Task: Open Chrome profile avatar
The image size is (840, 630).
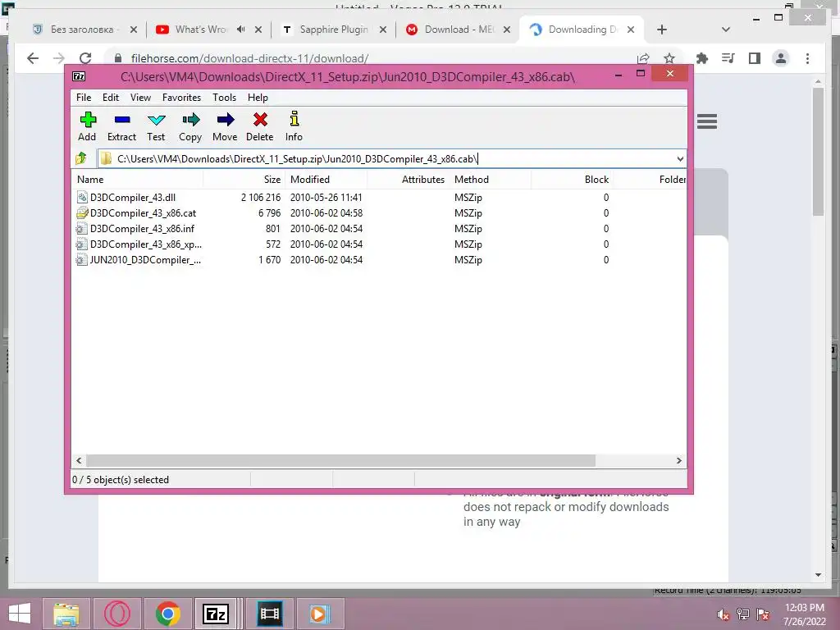Action: pos(781,58)
